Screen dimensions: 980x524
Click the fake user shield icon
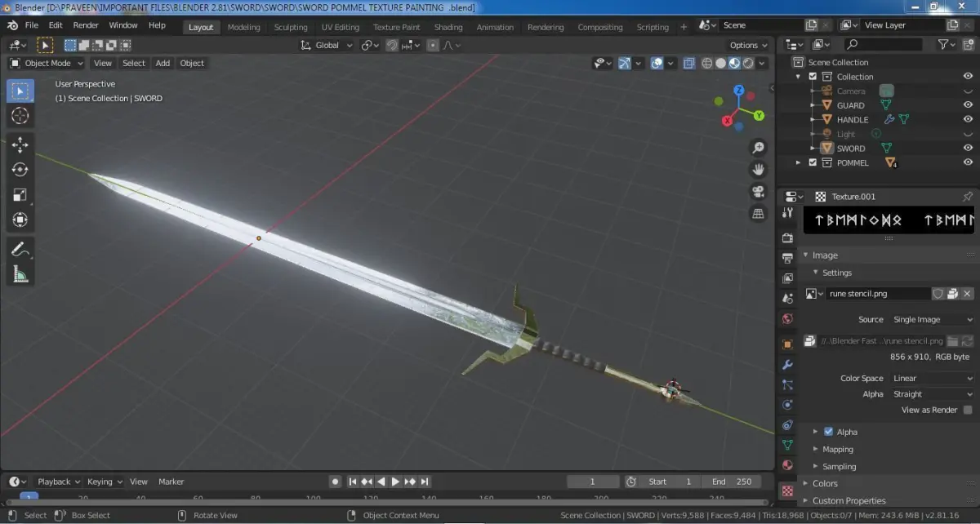[x=938, y=294]
